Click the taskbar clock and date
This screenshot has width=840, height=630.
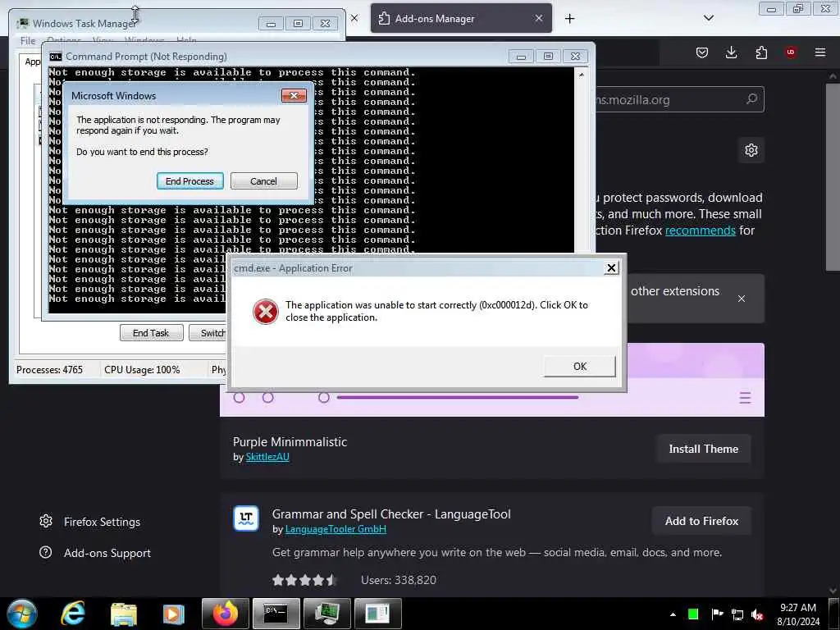[798, 614]
